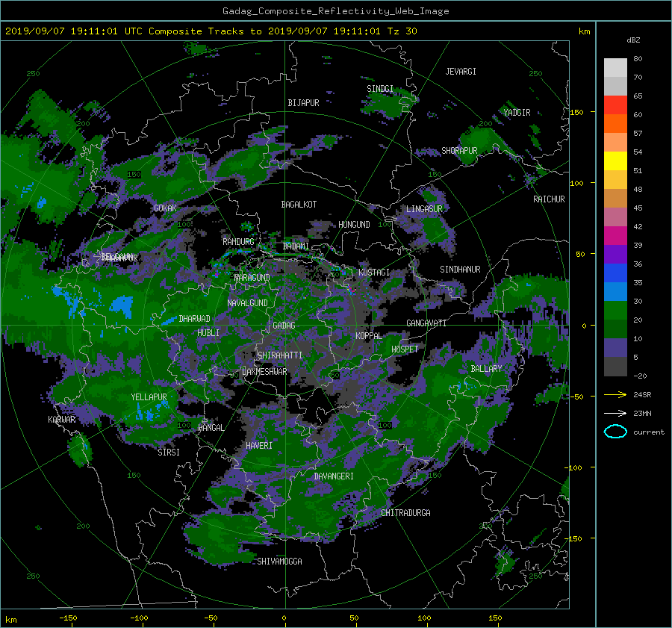Click the '23MN' legend text

[642, 414]
